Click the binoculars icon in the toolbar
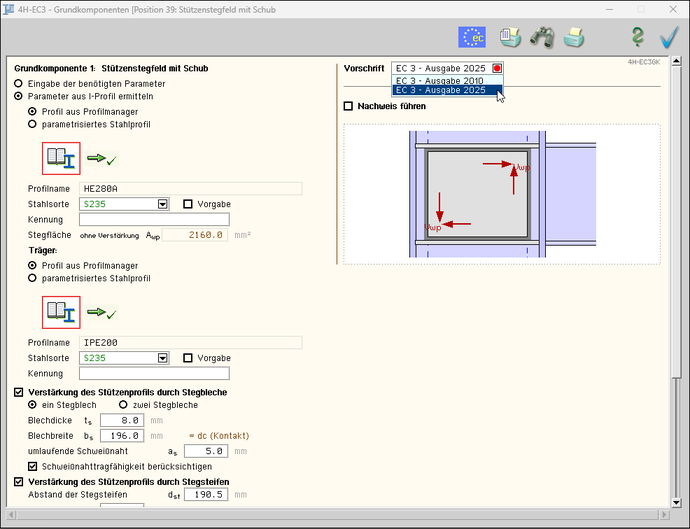The width and height of the screenshot is (690, 529). click(542, 37)
